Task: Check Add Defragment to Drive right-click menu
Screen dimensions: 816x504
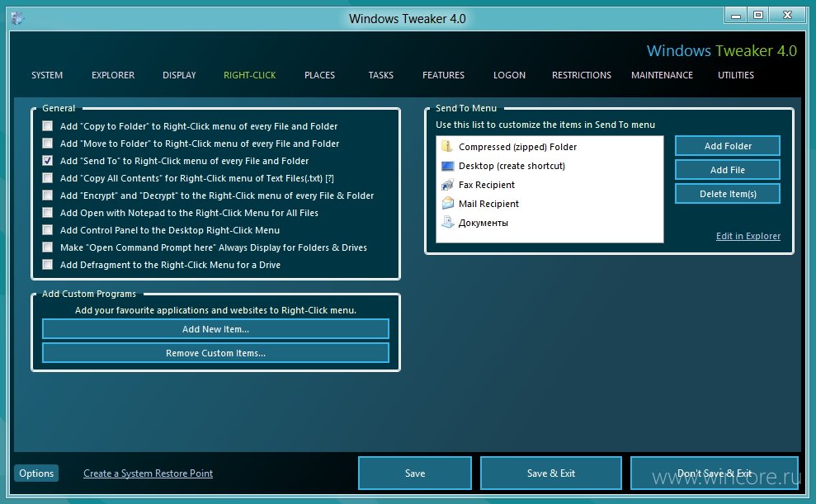Action: pyautogui.click(x=47, y=265)
